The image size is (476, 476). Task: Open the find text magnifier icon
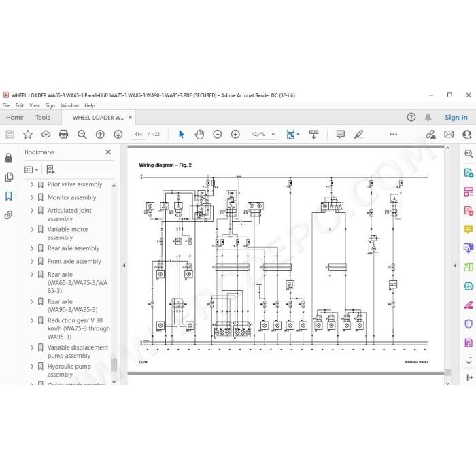[x=82, y=134]
